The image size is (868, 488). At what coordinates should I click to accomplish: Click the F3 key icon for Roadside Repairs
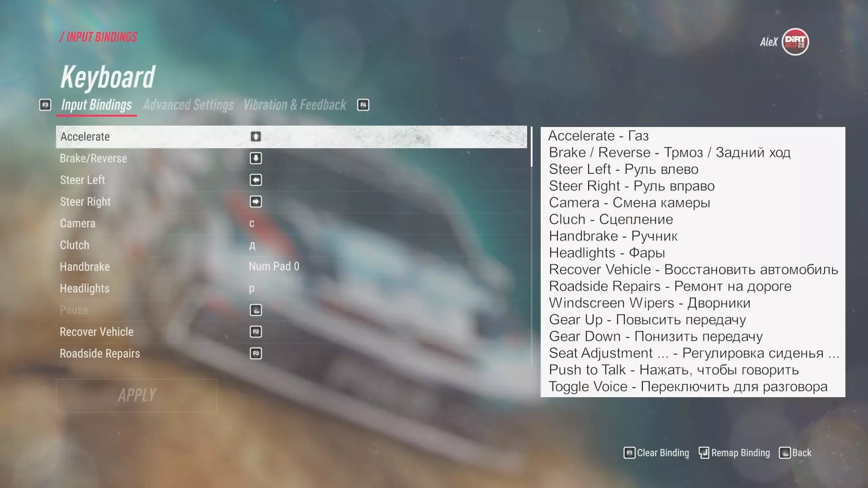[x=256, y=353]
